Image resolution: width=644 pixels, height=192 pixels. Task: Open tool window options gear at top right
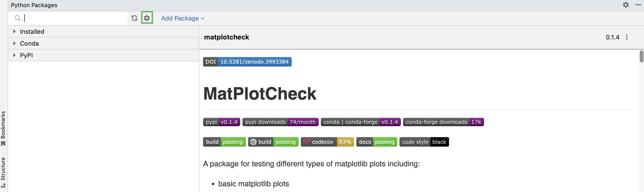(x=625, y=5)
